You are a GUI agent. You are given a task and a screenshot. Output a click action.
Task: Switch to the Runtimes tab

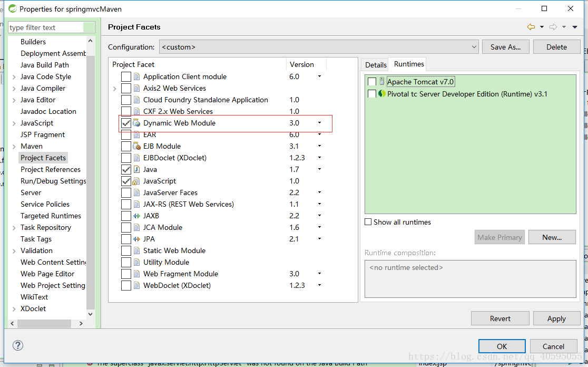pos(409,64)
